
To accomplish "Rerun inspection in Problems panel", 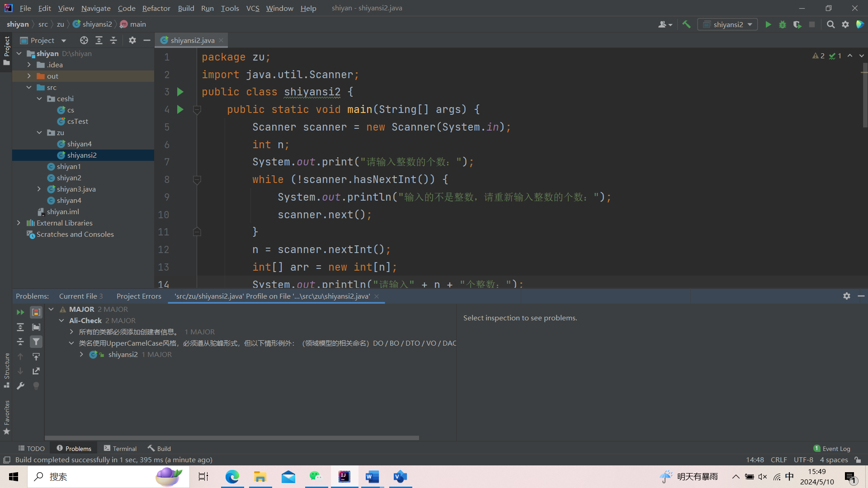I will point(20,312).
